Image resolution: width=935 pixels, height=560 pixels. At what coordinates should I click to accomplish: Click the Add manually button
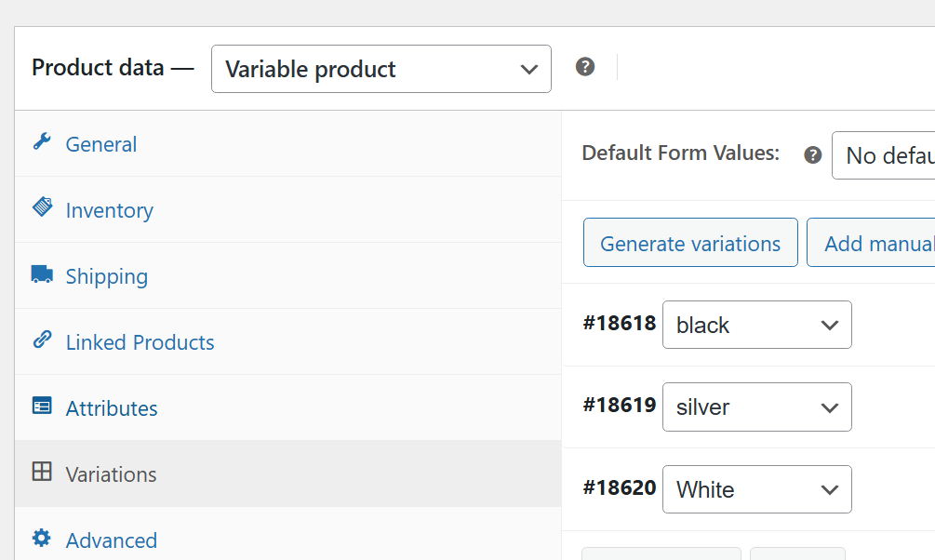(x=875, y=243)
